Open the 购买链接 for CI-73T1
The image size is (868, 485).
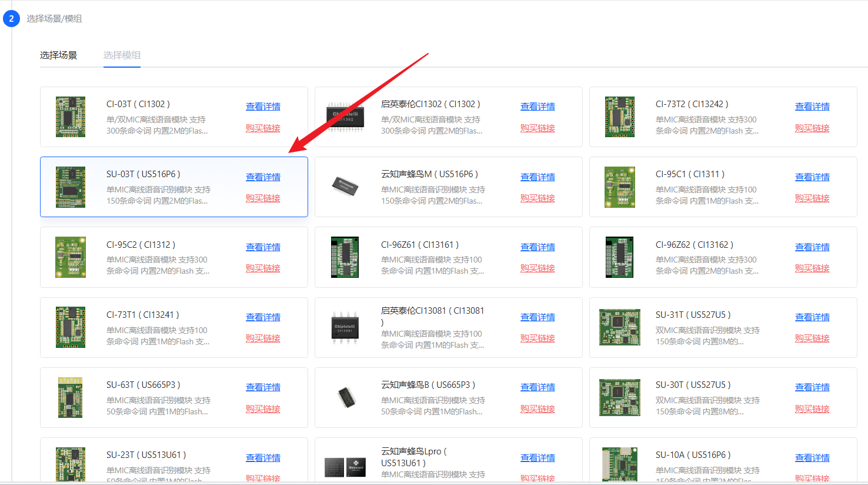point(263,338)
